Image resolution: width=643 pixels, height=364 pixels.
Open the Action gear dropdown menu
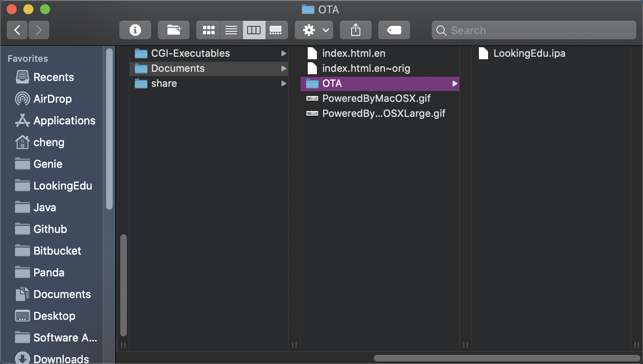[x=314, y=30]
